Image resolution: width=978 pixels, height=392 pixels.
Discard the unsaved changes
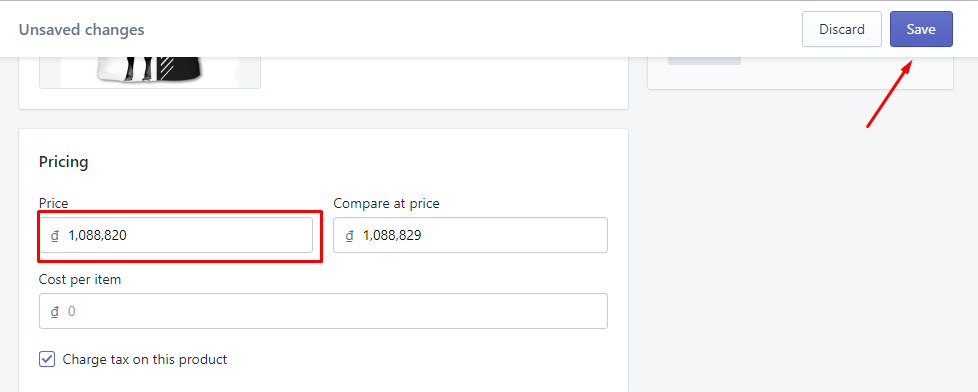841,29
